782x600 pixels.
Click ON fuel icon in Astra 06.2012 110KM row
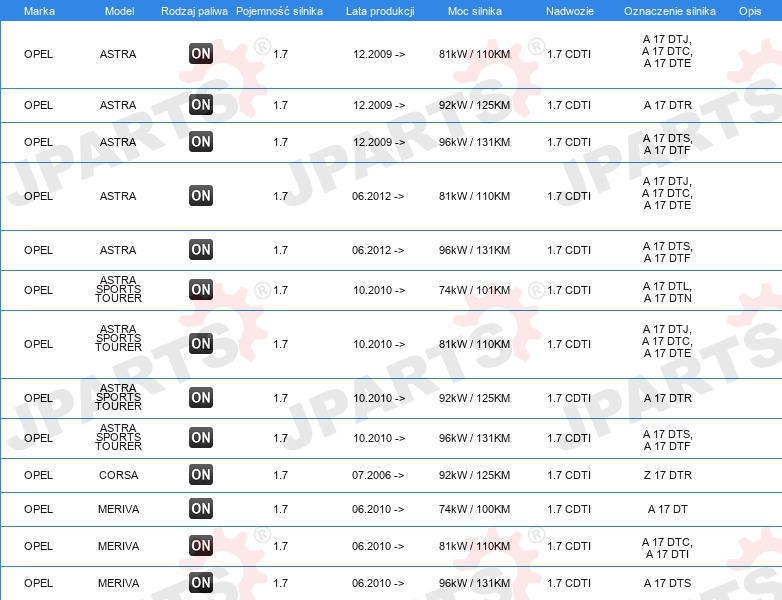[x=201, y=196]
